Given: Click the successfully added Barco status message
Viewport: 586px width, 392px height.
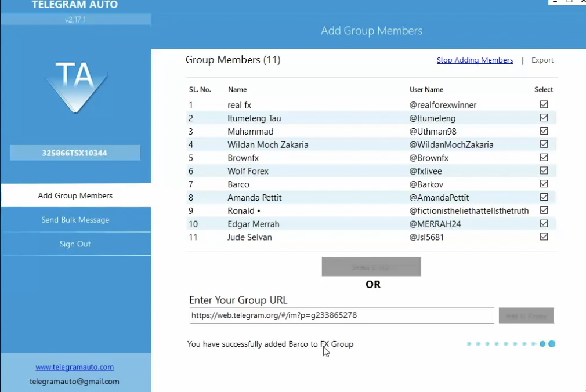Looking at the screenshot, I should pos(270,344).
